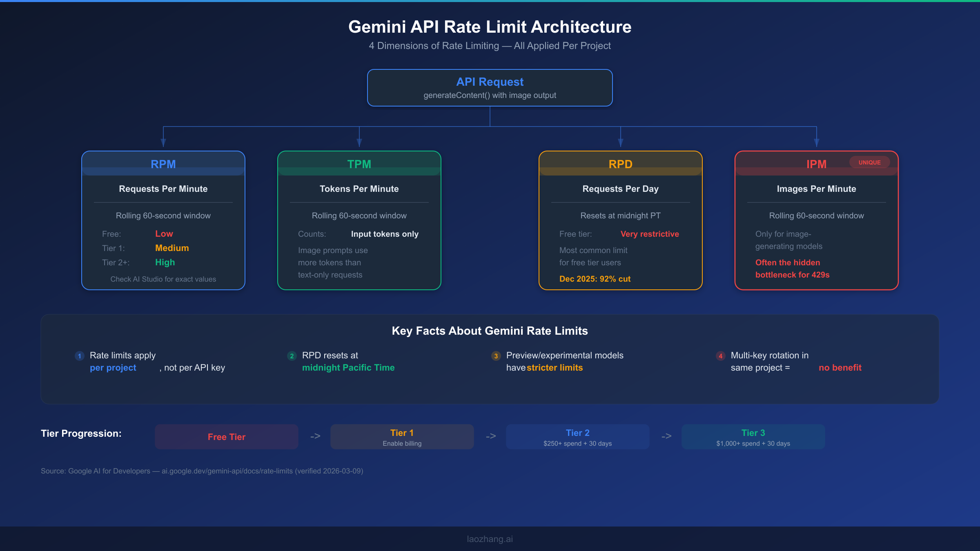Click the laozhang.ai footer link

click(490, 539)
